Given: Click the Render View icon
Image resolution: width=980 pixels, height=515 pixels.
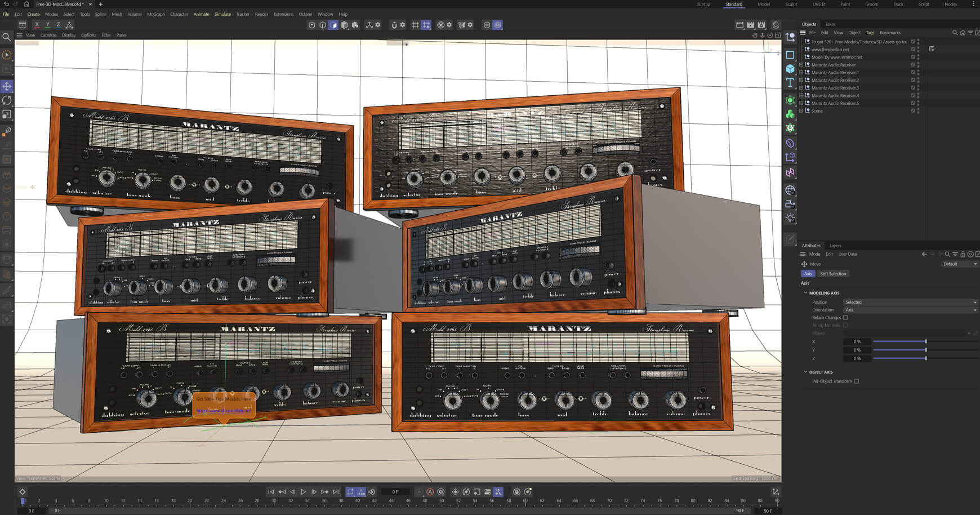Looking at the screenshot, I should [740, 25].
